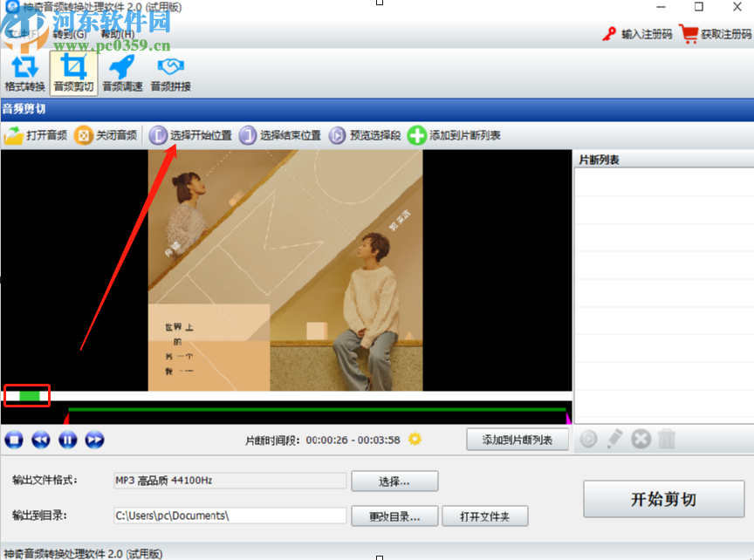Start cutting with the 开始剪切 button

[x=663, y=499]
